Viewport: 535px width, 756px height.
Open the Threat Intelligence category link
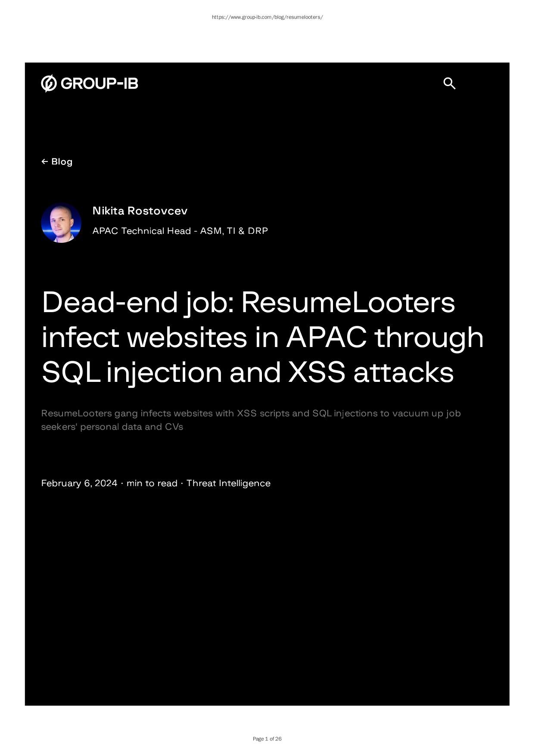(x=228, y=483)
